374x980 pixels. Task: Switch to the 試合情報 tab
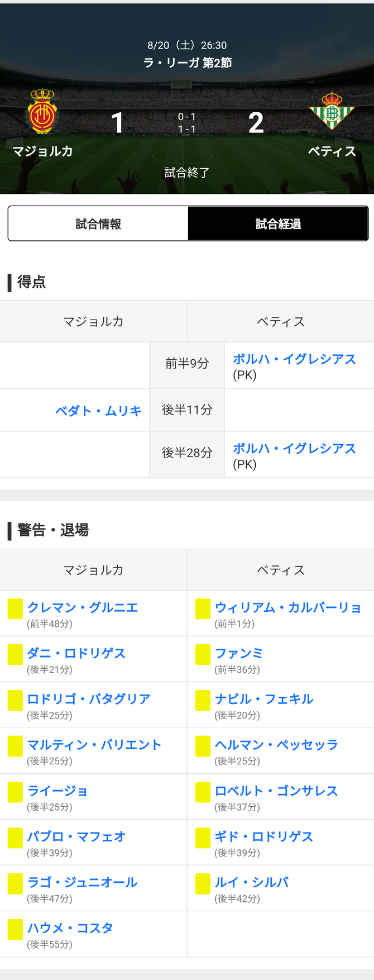pos(98,224)
